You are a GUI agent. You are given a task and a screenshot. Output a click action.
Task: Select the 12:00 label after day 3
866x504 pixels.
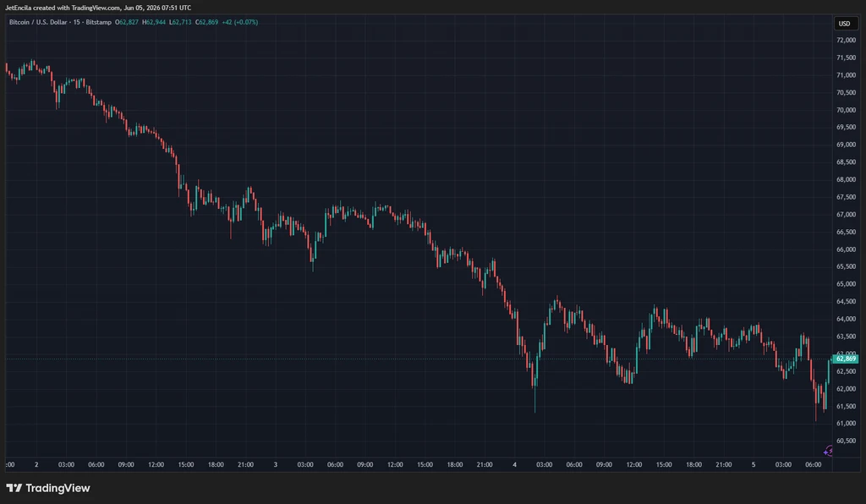click(x=395, y=465)
